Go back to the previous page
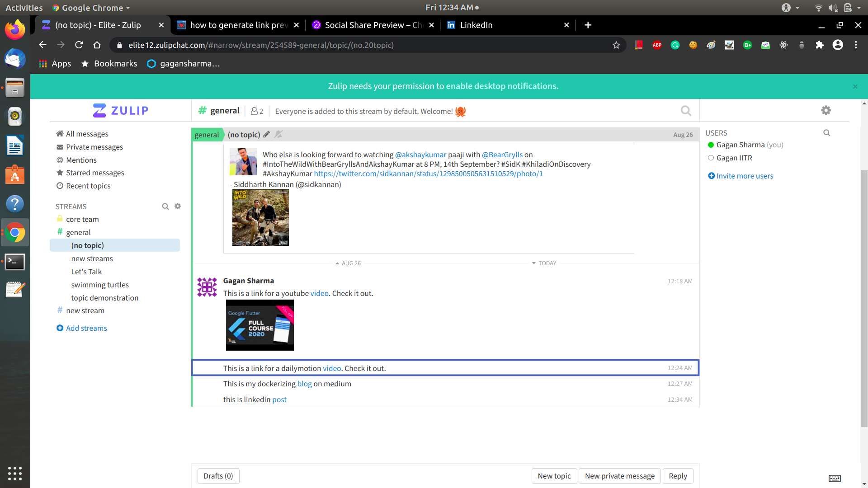Viewport: 868px width, 488px height. (42, 45)
